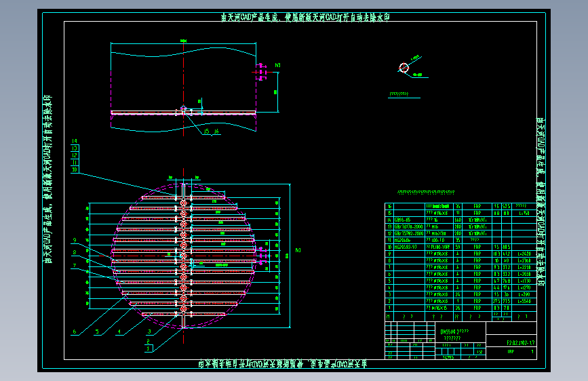The image size is (588, 381).
Task: Click boxed callout number 1 at bottom
Action: [149, 348]
